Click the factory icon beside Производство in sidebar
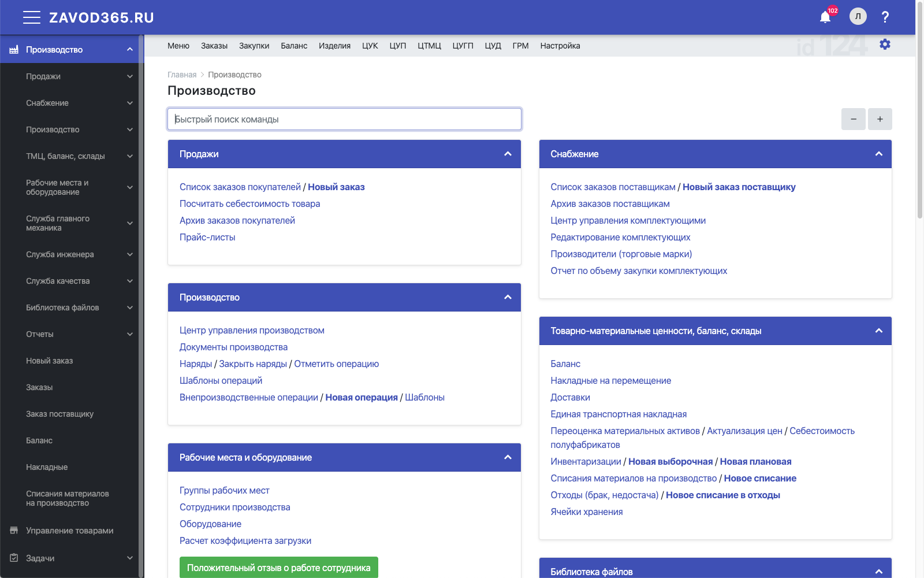The width and height of the screenshot is (924, 578). coord(14,50)
